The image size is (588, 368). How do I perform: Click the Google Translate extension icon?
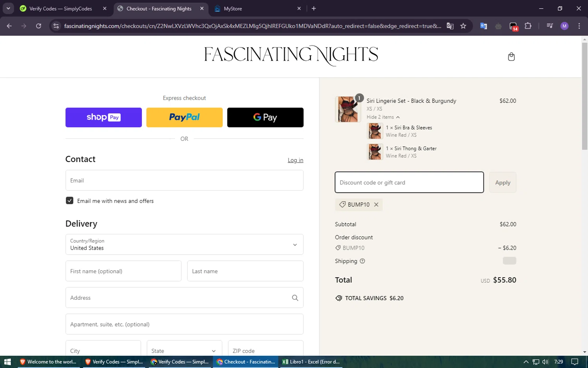pyautogui.click(x=484, y=26)
